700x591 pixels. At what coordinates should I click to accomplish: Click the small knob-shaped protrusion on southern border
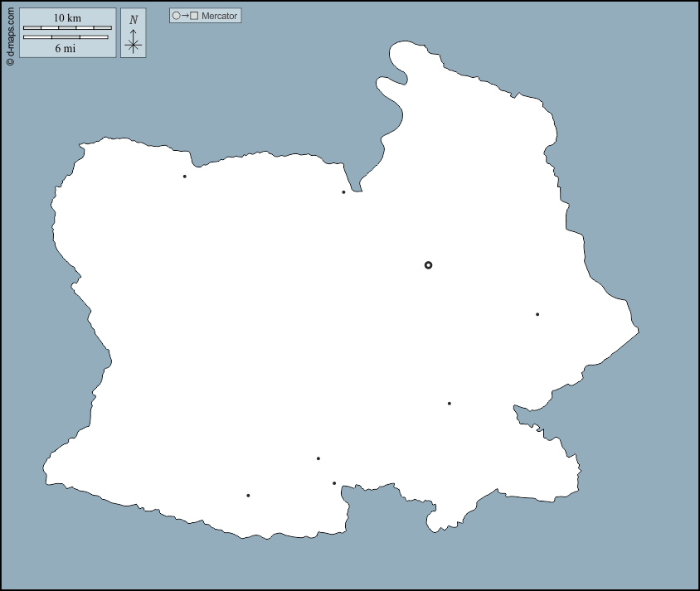pyautogui.click(x=433, y=522)
